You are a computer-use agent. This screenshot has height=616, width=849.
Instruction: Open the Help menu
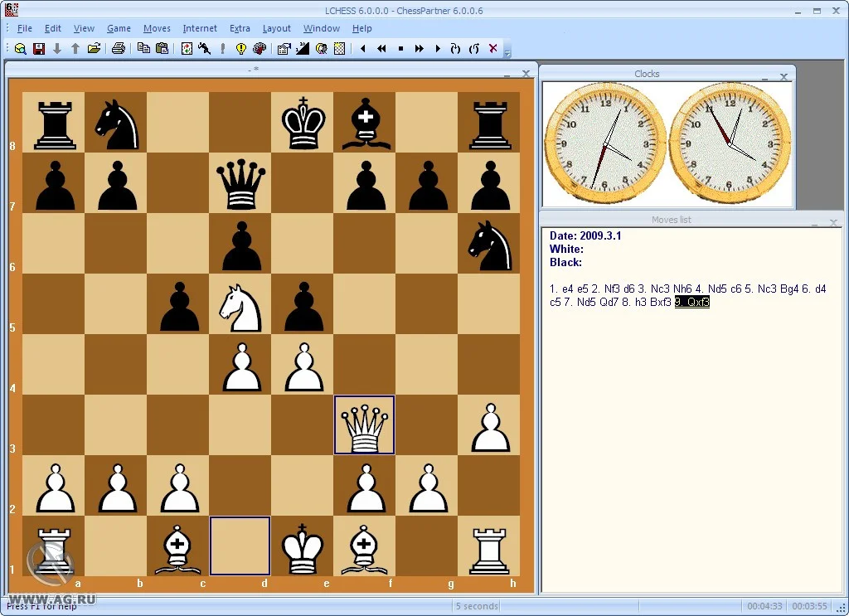(361, 28)
